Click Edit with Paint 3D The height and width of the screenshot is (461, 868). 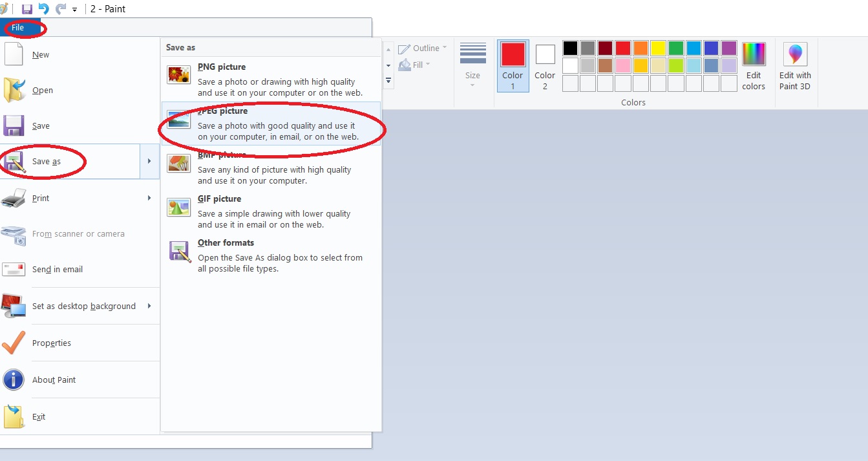pos(795,66)
